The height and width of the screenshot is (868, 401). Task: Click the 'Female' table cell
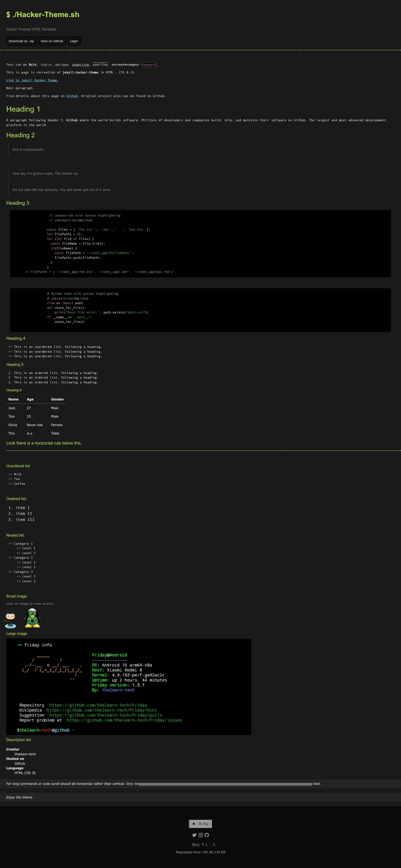pyautogui.click(x=57, y=425)
